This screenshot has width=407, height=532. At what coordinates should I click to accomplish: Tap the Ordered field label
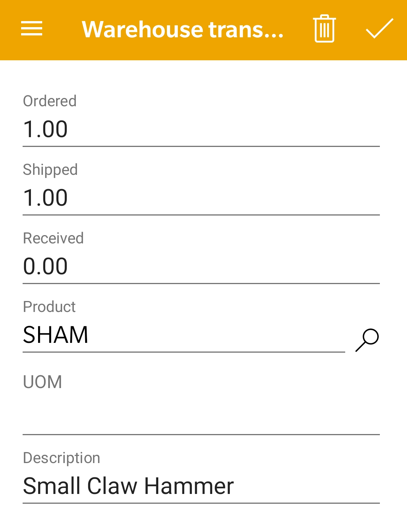click(x=50, y=101)
